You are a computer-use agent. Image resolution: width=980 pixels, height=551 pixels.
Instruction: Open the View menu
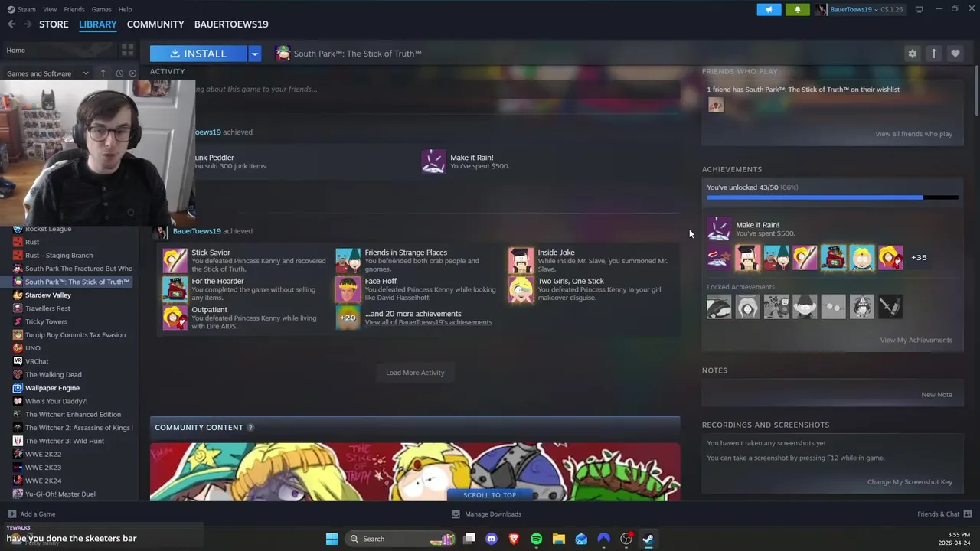[50, 9]
